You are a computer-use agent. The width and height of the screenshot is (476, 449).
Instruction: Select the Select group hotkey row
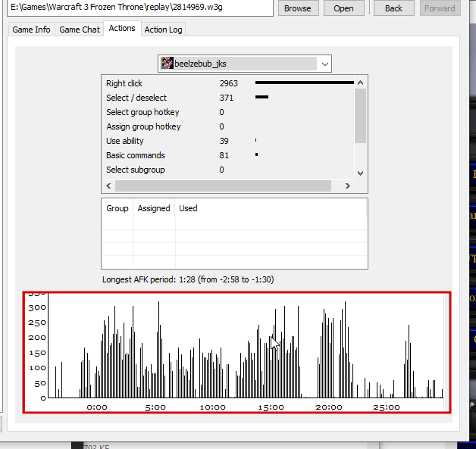click(228, 112)
